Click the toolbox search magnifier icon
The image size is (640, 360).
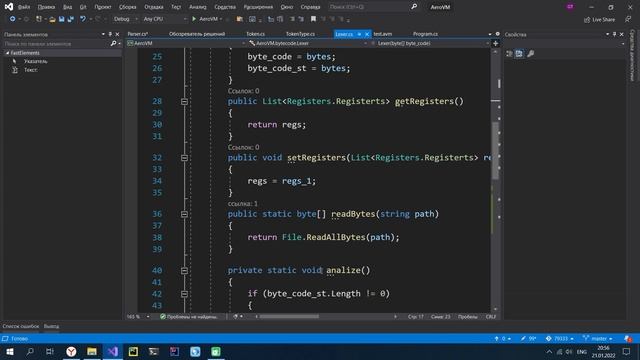(x=113, y=43)
